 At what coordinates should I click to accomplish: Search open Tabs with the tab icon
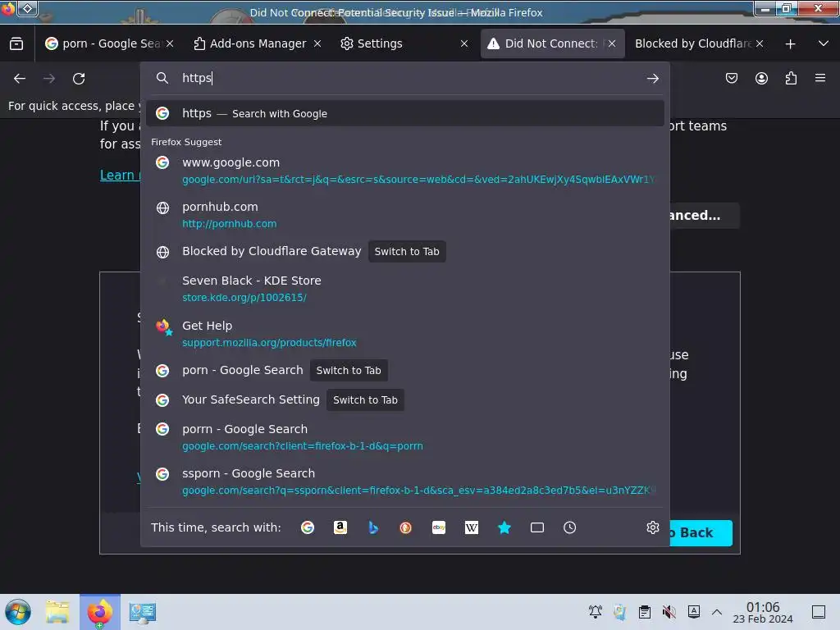pyautogui.click(x=536, y=527)
